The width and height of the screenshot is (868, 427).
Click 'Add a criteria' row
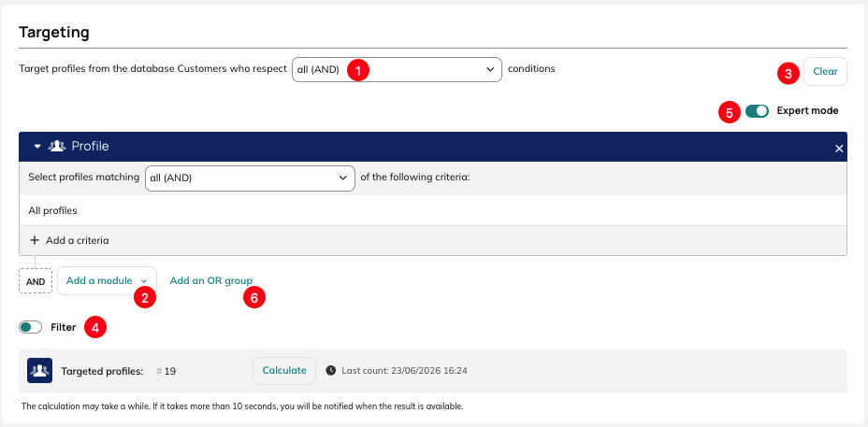[x=433, y=241]
